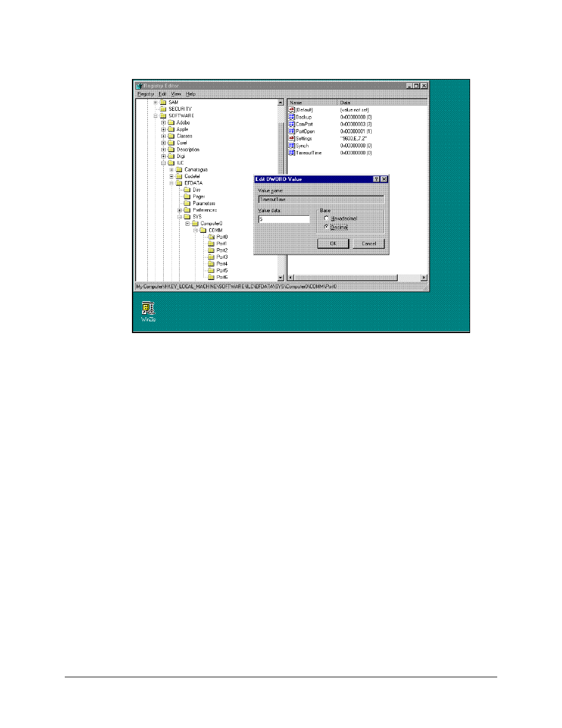Select the TimeoutTime DWORD value icon
This screenshot has width=562, height=728.
pos(291,153)
